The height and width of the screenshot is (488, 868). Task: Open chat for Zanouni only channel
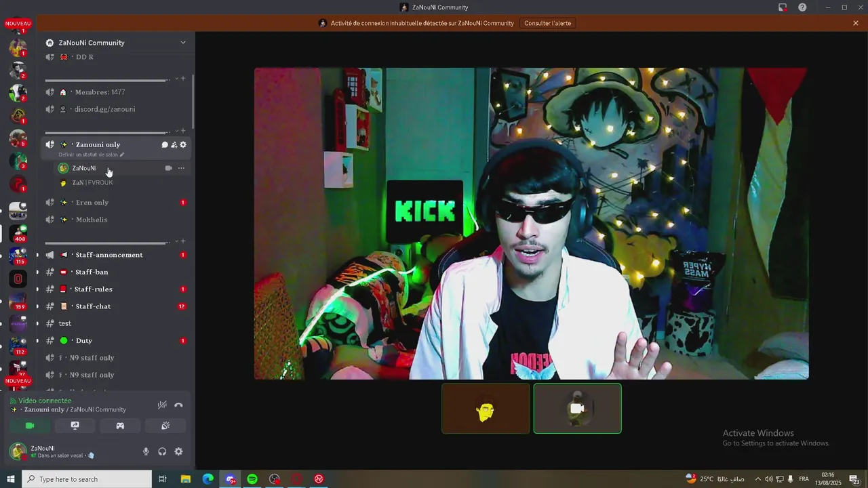(165, 144)
